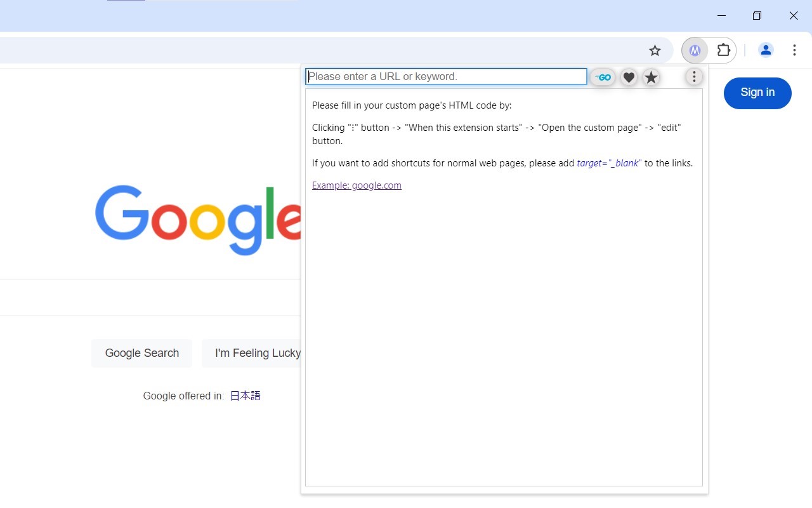
Task: Close the Chrome window
Action: tap(793, 16)
